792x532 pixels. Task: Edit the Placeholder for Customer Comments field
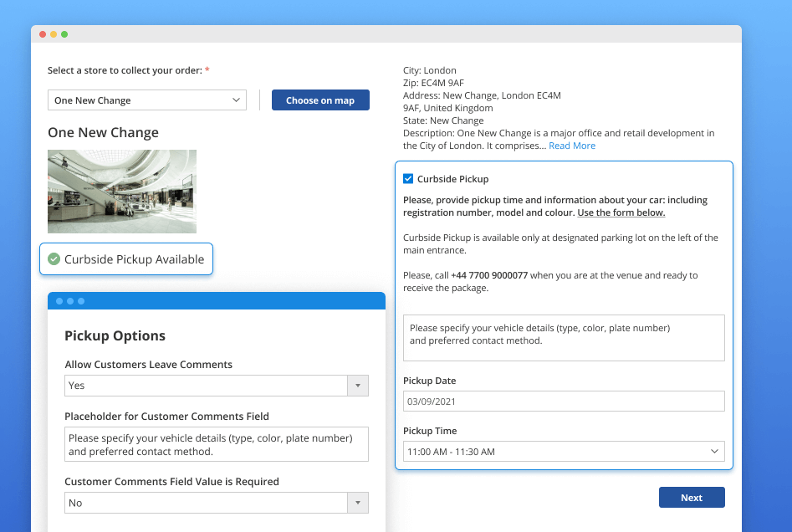point(216,444)
